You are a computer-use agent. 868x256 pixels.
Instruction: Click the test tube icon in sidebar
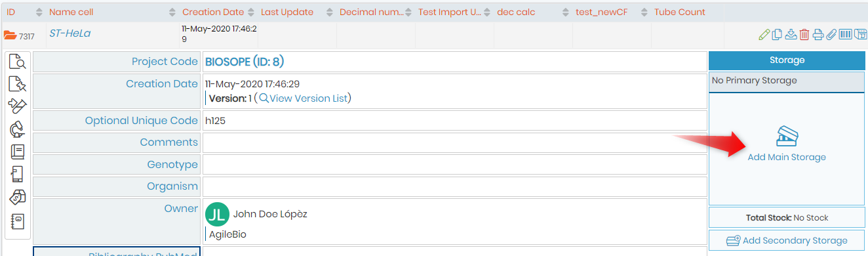pyautogui.click(x=18, y=106)
